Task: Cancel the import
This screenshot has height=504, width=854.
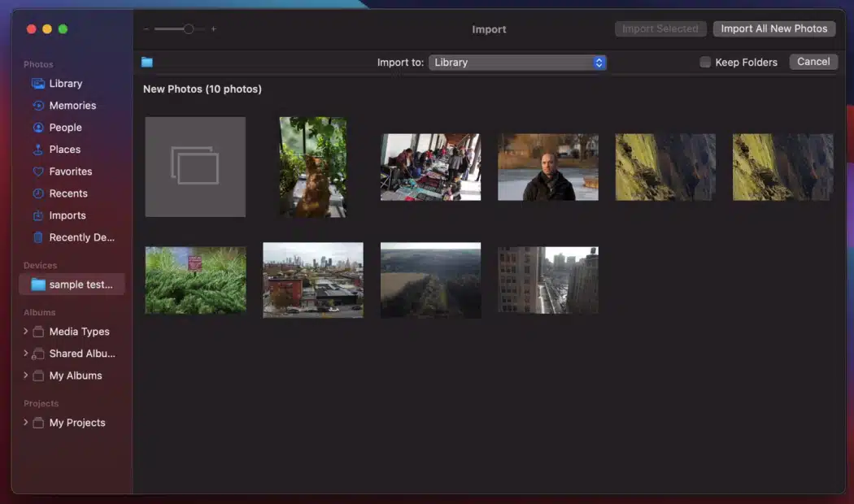Action: click(x=813, y=62)
